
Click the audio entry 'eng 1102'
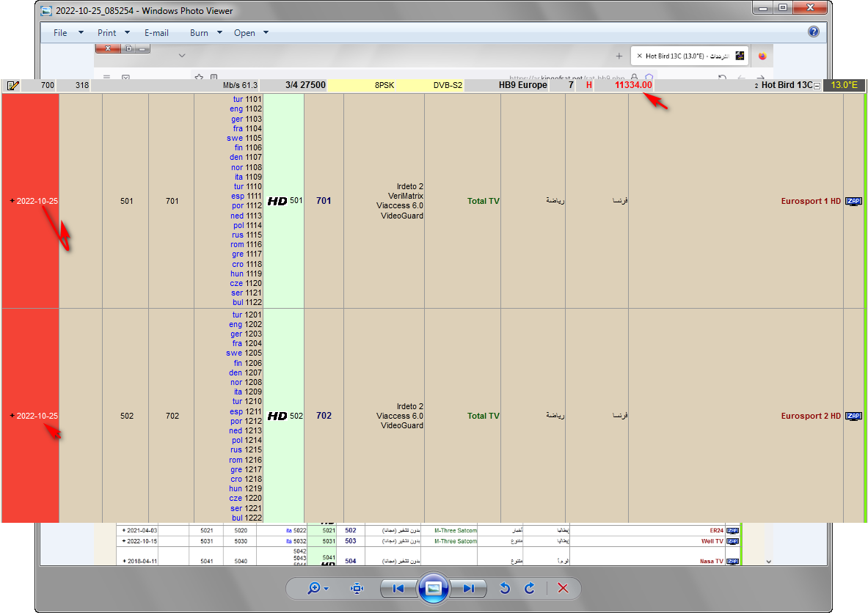246,109
